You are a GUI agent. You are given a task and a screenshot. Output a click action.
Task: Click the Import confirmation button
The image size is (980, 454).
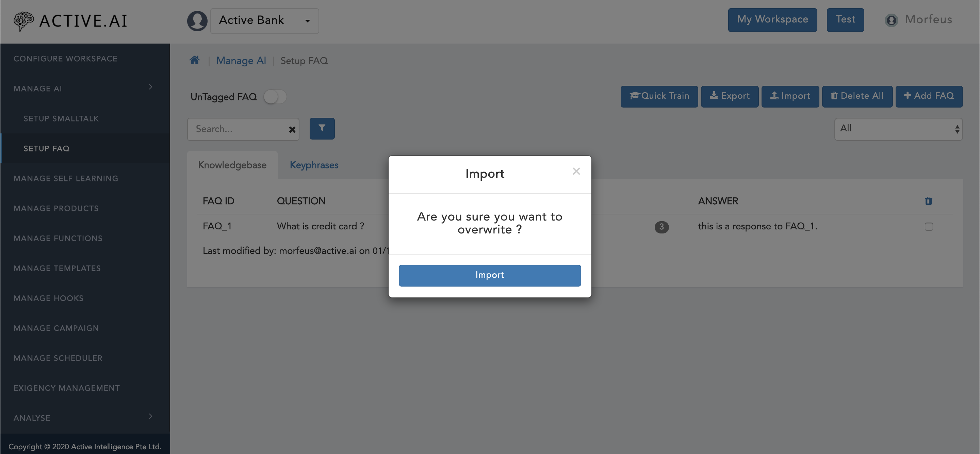pos(490,275)
